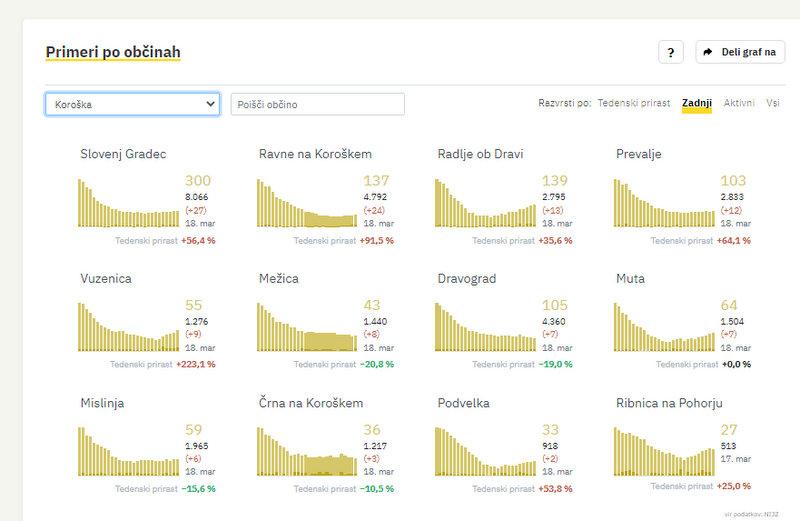The width and height of the screenshot is (800, 521).
Task: Click the Poišči občino search field
Action: pyautogui.click(x=317, y=104)
